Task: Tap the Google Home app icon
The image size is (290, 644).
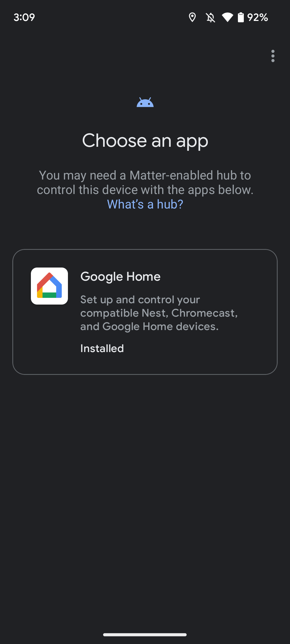Action: tap(49, 286)
